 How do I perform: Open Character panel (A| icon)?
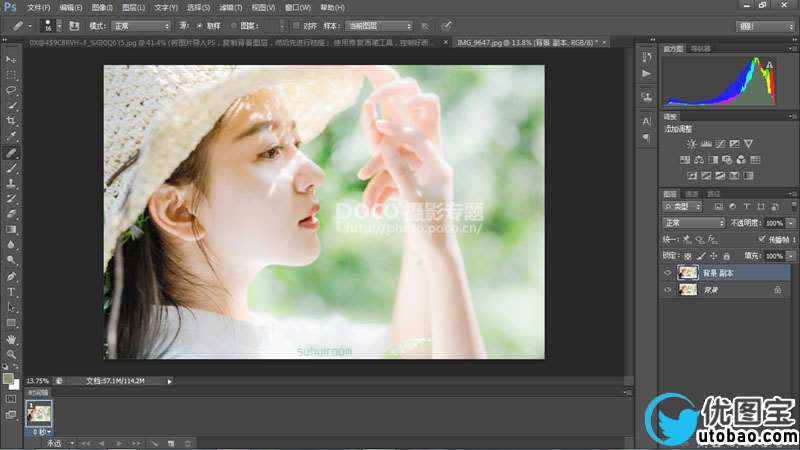click(x=646, y=121)
